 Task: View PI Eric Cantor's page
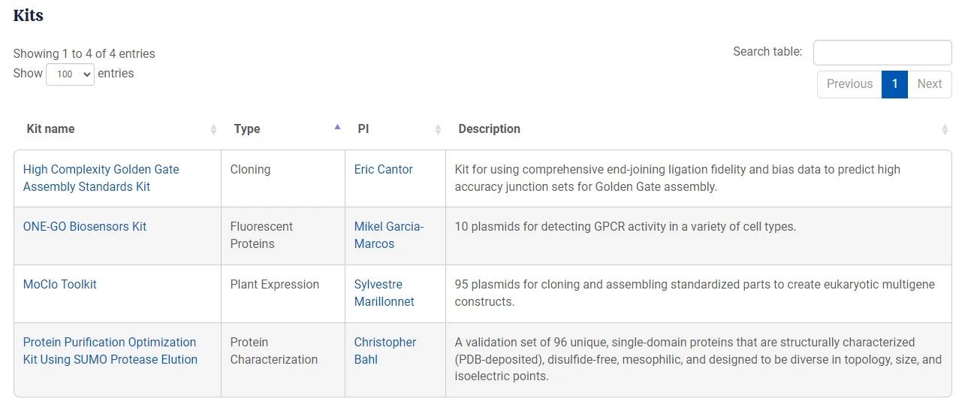coord(384,170)
